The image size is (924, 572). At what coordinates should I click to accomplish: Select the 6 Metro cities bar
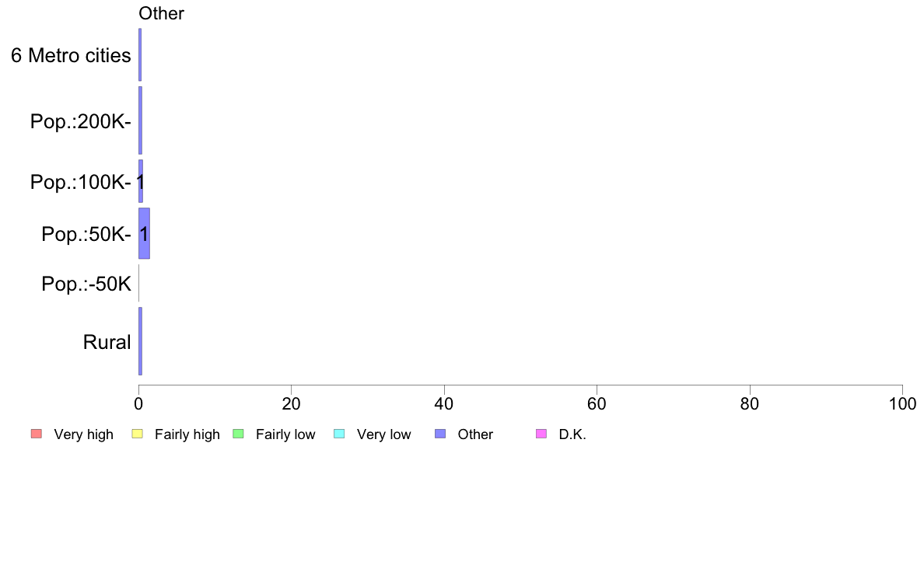pyautogui.click(x=140, y=54)
